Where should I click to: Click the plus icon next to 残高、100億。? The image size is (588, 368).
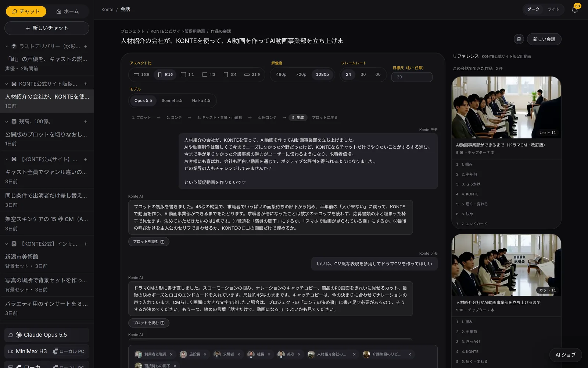click(x=86, y=121)
